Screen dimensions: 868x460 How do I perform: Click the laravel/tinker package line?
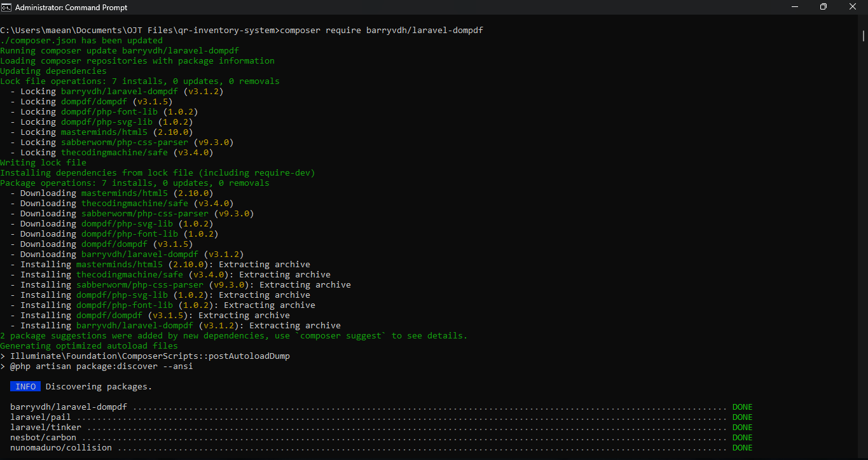(381, 428)
